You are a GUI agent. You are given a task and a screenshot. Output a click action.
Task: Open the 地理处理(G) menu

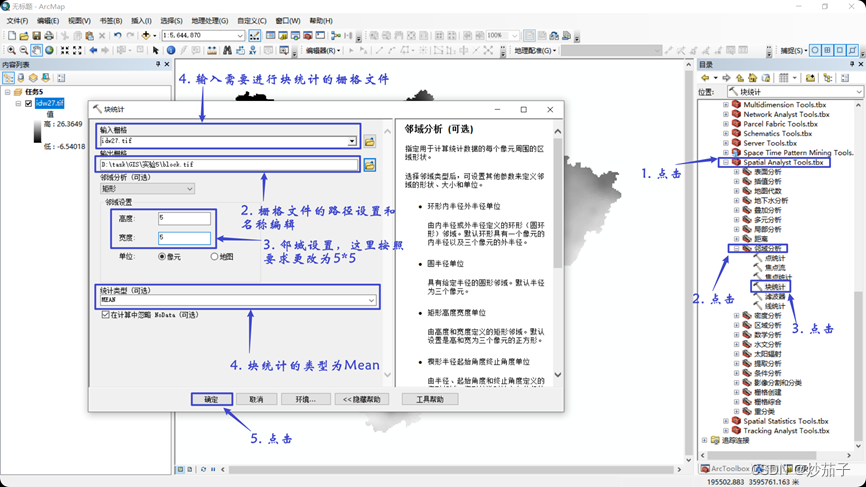[210, 20]
